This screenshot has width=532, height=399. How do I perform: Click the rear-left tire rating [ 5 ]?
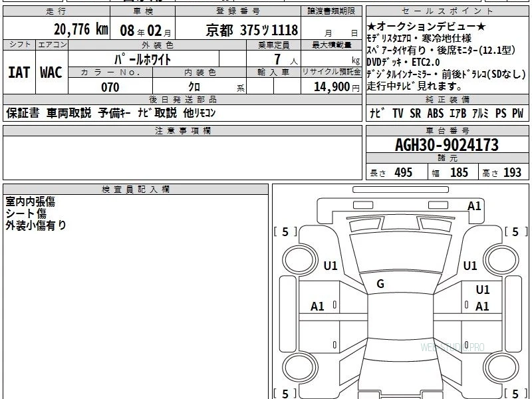click(x=285, y=394)
